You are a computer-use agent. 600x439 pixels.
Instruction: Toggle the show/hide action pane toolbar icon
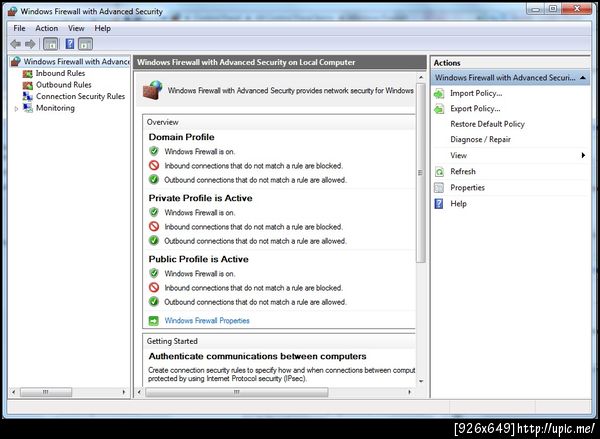tap(86, 44)
